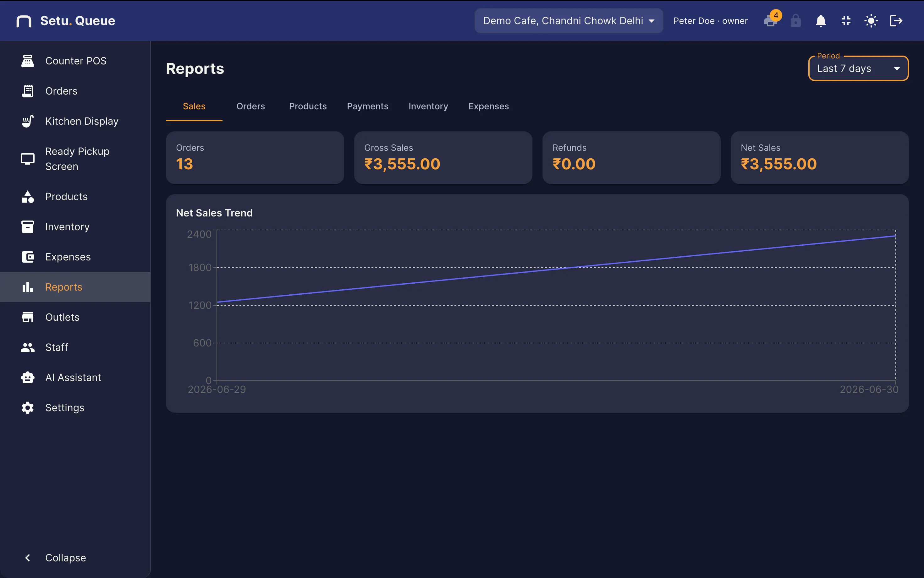Click the Reports page heading
The width and height of the screenshot is (924, 578).
point(195,69)
